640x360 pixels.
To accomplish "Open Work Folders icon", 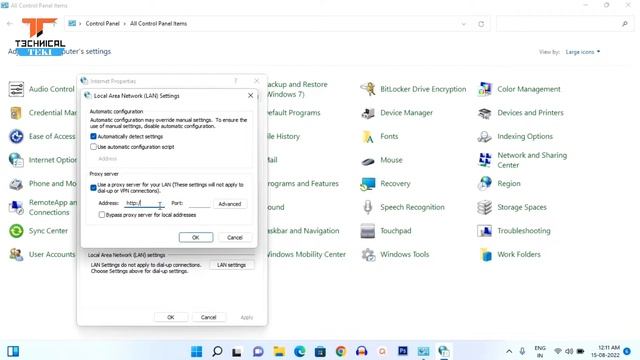I will (485, 255).
